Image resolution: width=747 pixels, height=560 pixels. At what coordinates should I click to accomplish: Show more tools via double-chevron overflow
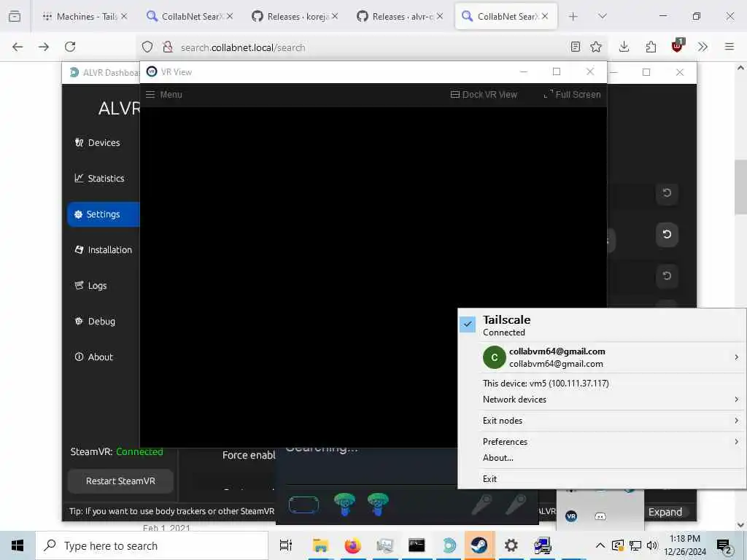pyautogui.click(x=703, y=47)
